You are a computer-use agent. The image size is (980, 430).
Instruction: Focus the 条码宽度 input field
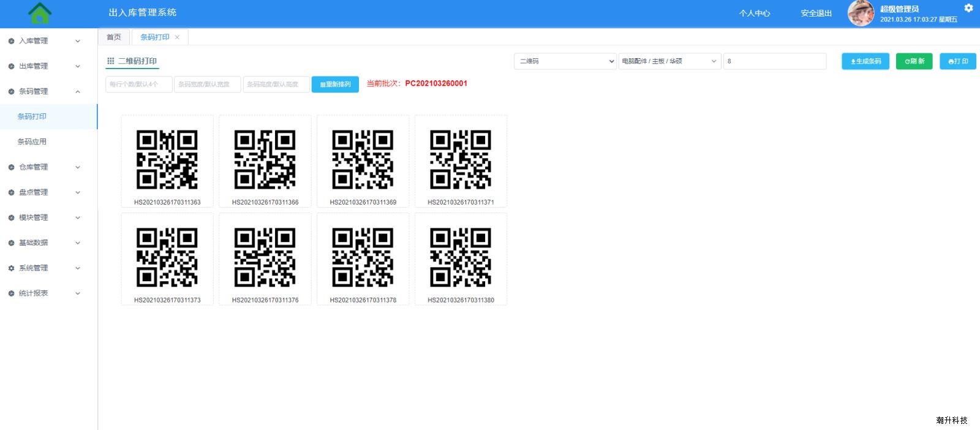(x=208, y=85)
